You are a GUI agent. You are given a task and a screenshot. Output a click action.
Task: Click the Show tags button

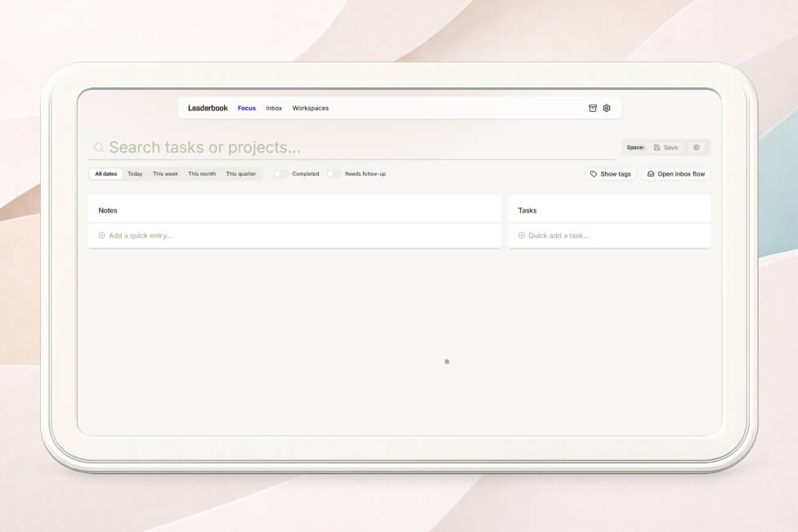point(611,174)
